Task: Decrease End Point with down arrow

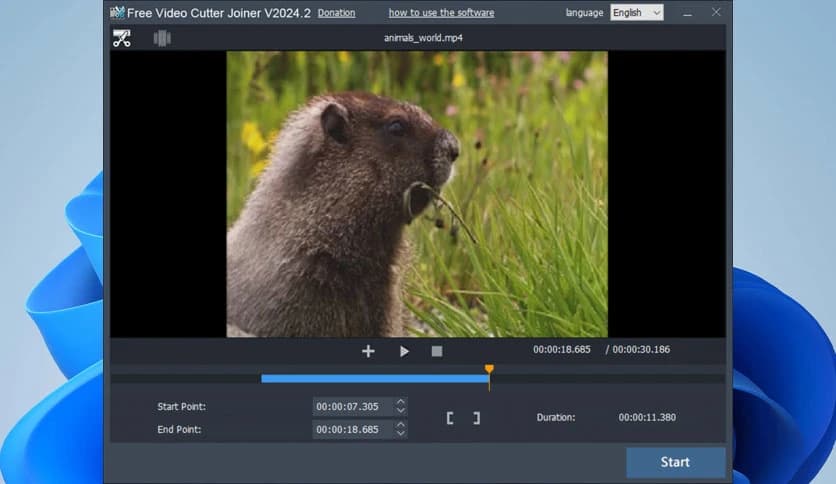Action: [401, 434]
